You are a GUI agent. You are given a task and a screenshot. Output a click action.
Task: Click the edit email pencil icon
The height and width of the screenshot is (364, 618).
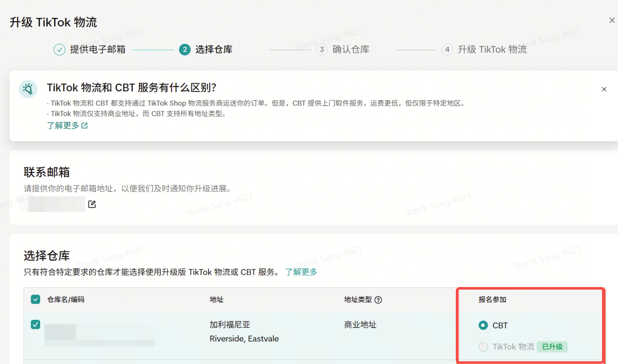[92, 204]
